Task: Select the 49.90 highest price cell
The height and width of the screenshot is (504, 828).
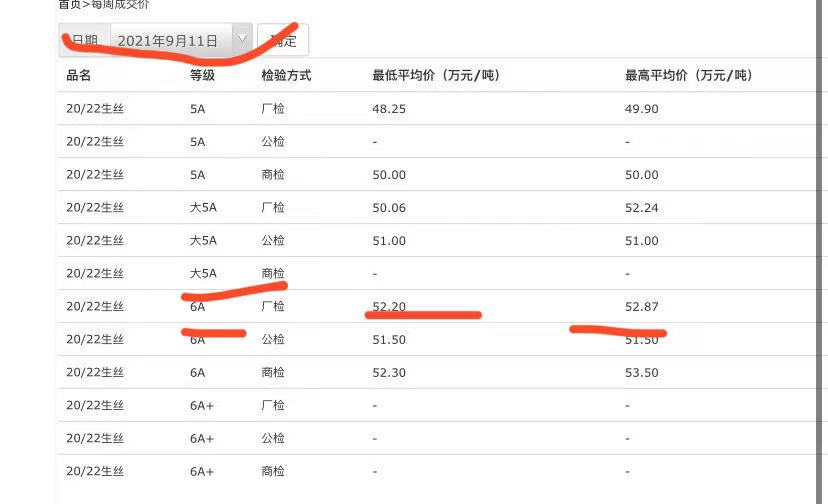Action: [x=642, y=109]
